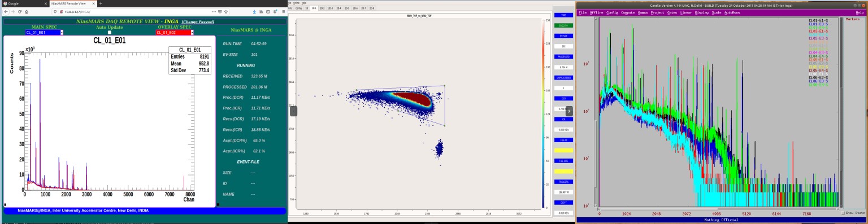Click the right panel arrow on the 2D plot
The width and height of the screenshot is (868, 224).
click(569, 111)
